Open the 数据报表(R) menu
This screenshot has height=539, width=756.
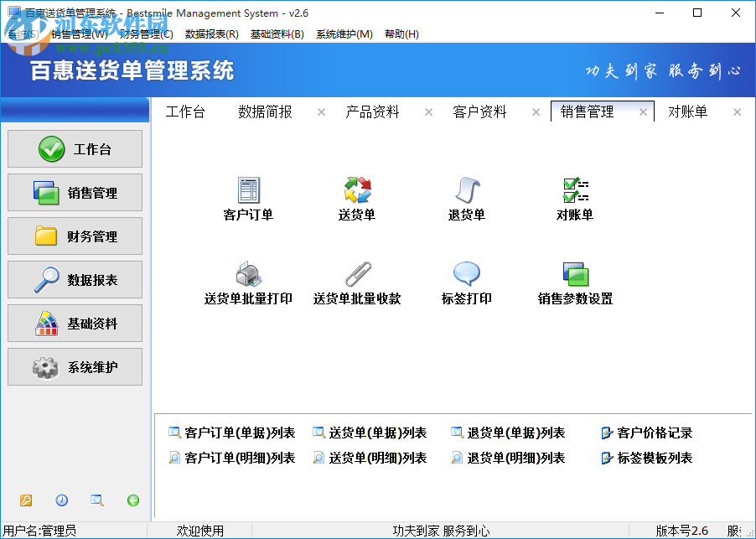(211, 34)
